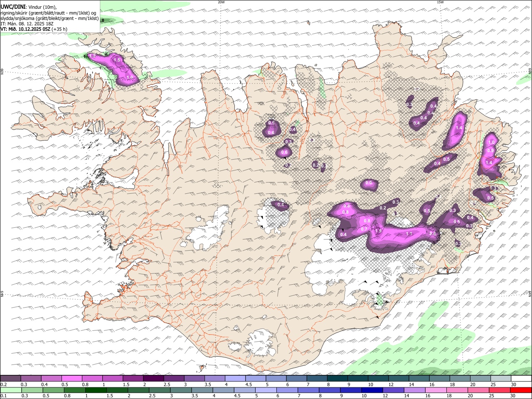Click the darkest purple 2 swatch in the upper legend
532x399 pixels.
click(153, 378)
